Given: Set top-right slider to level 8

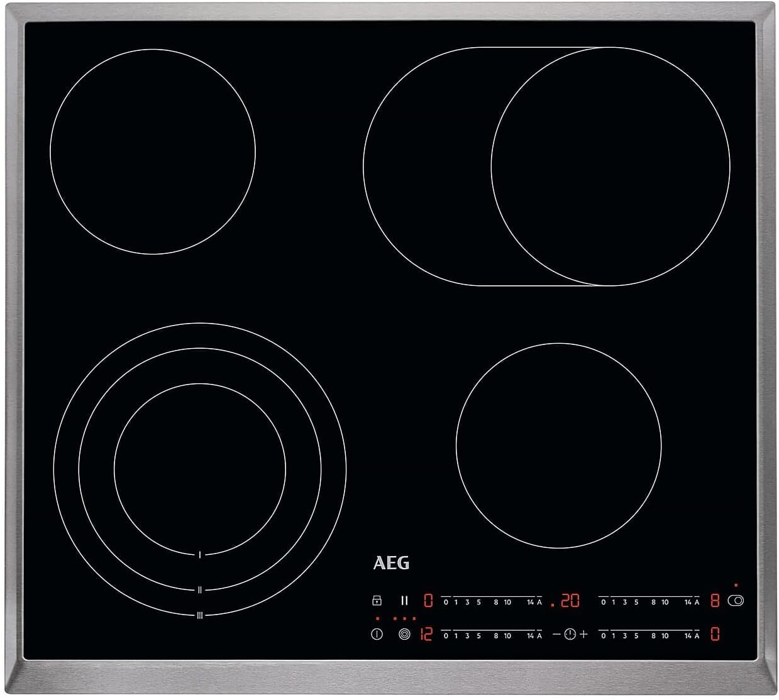Looking at the screenshot, I should point(653,601).
